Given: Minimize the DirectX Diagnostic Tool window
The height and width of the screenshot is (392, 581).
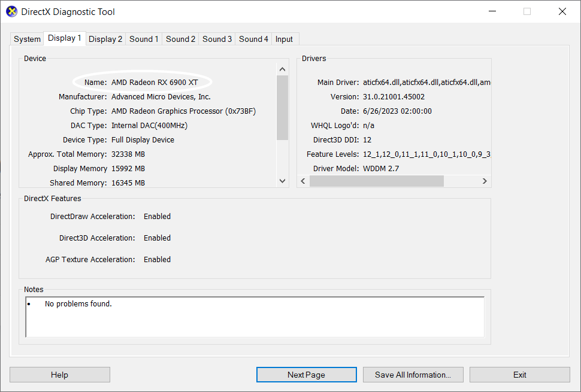Looking at the screenshot, I should pos(492,11).
